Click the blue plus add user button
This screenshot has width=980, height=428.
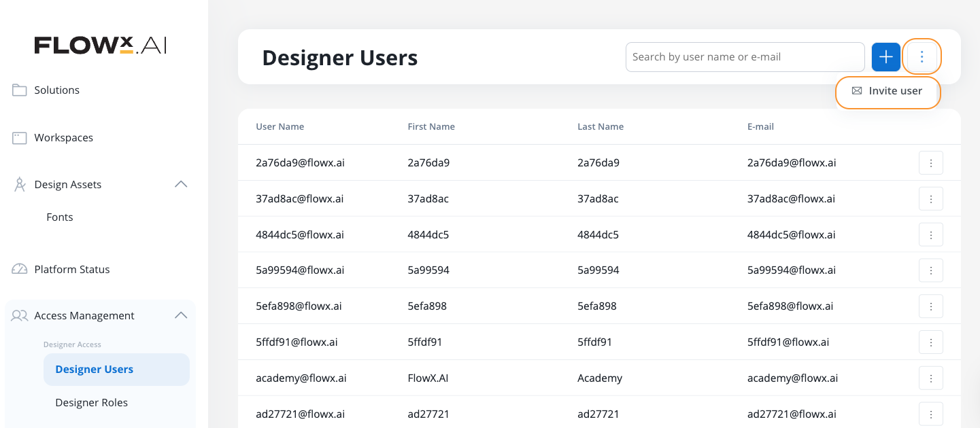click(x=885, y=57)
